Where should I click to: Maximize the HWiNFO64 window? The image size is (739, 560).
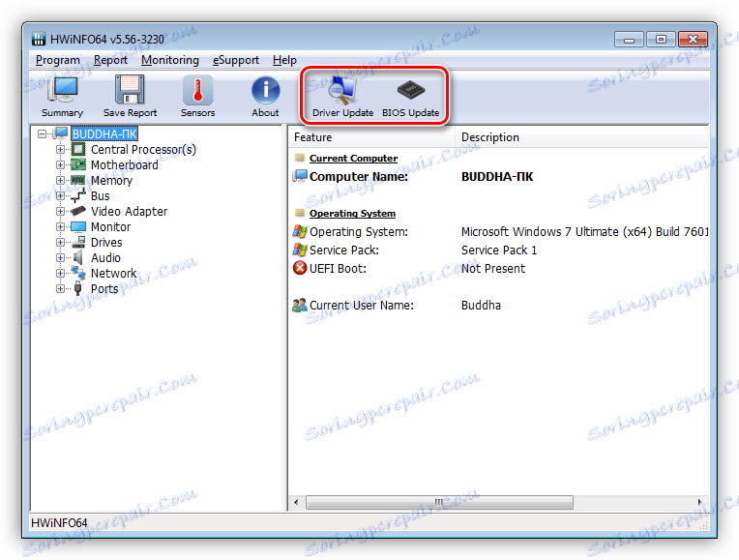(661, 40)
